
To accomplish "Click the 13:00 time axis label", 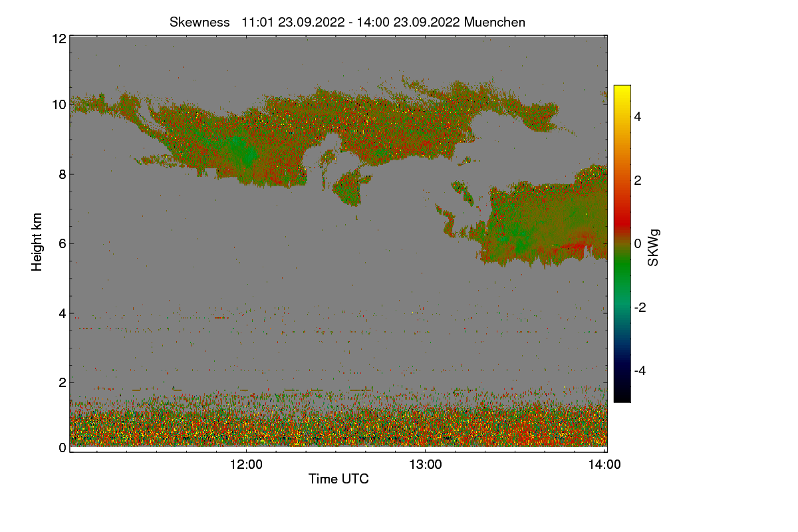I will click(x=426, y=465).
